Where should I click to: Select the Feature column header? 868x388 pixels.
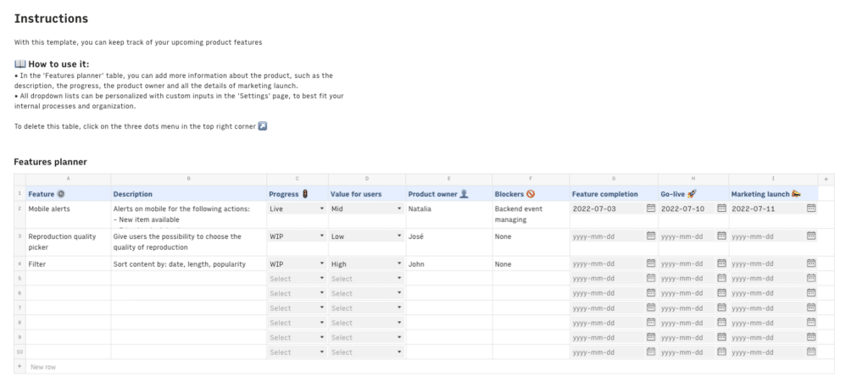[x=68, y=194]
